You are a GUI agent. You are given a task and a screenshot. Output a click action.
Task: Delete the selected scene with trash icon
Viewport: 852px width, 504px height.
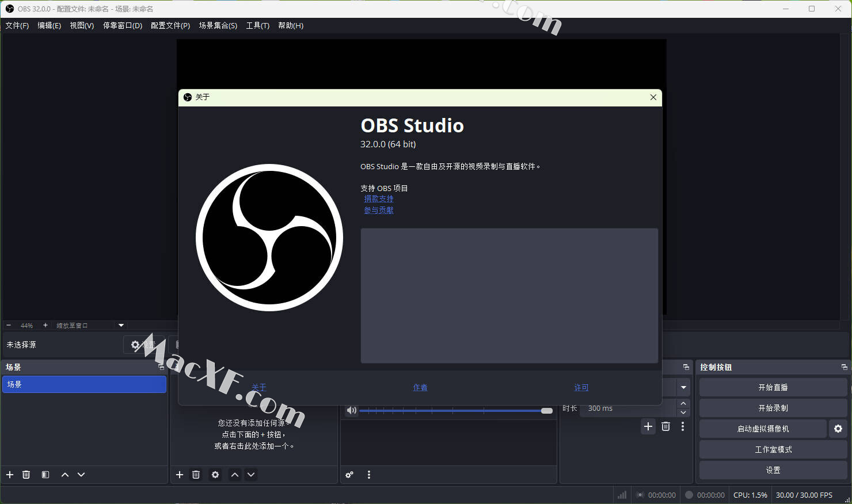(x=26, y=475)
